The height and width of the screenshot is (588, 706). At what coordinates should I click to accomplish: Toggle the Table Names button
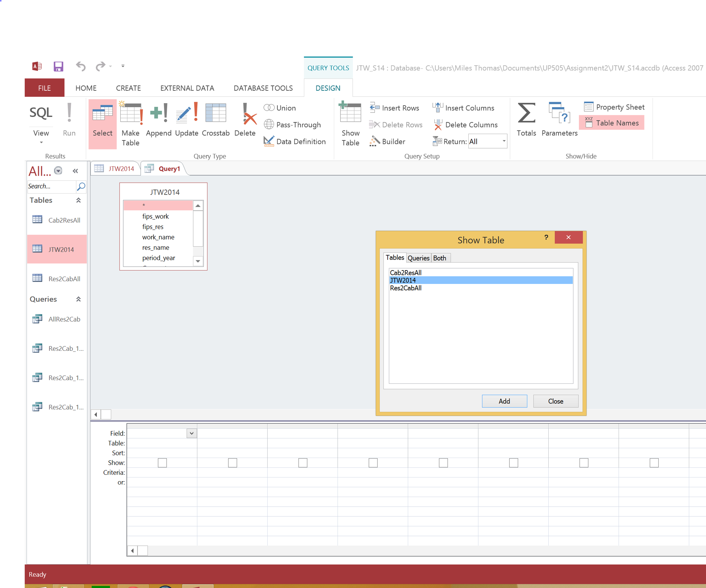tap(611, 123)
